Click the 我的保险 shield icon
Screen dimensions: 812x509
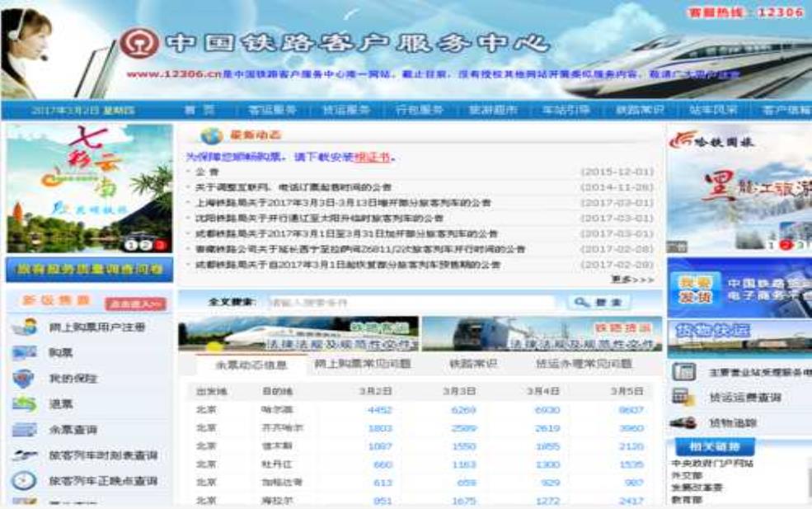tap(23, 379)
